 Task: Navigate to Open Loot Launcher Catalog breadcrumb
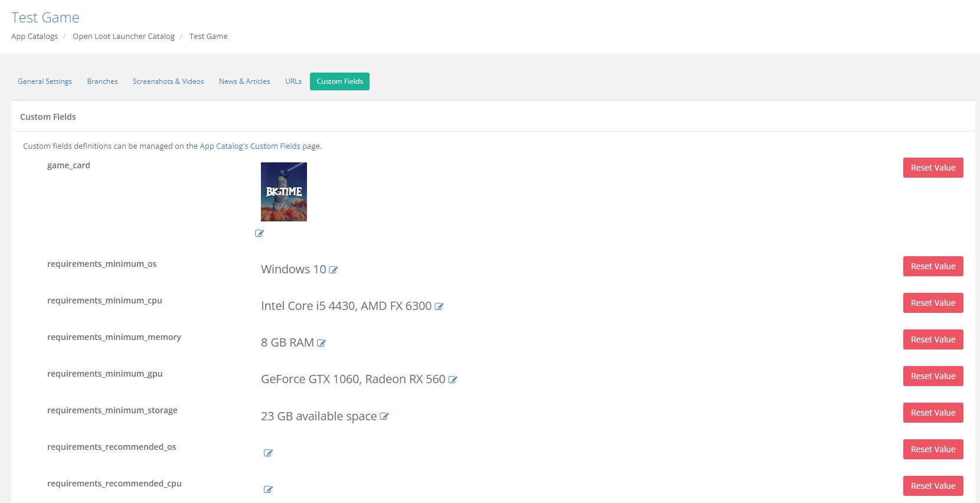coord(123,37)
